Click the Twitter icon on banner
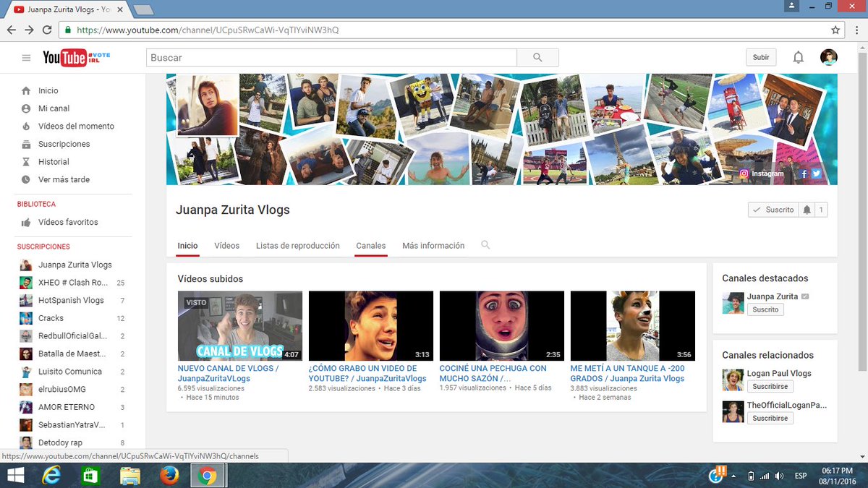Viewport: 868px width, 488px height. pos(816,174)
